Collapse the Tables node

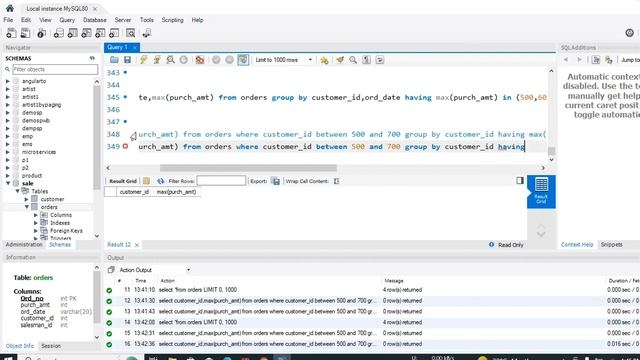pyautogui.click(x=18, y=191)
